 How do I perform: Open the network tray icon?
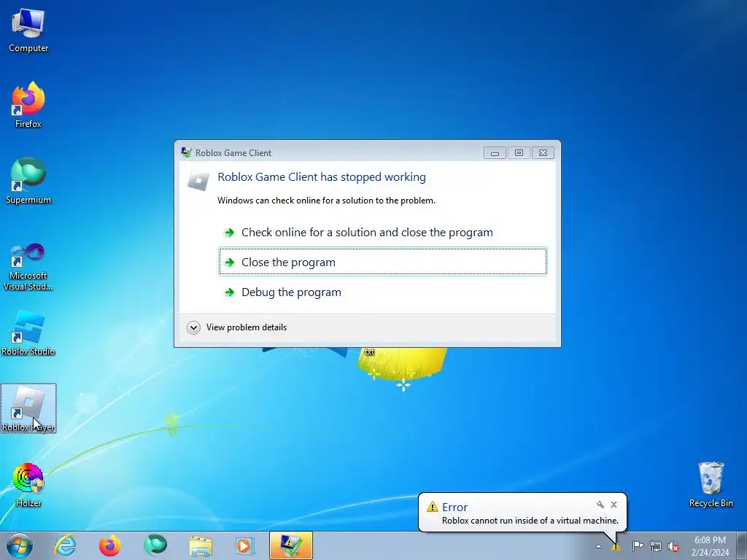click(x=656, y=546)
